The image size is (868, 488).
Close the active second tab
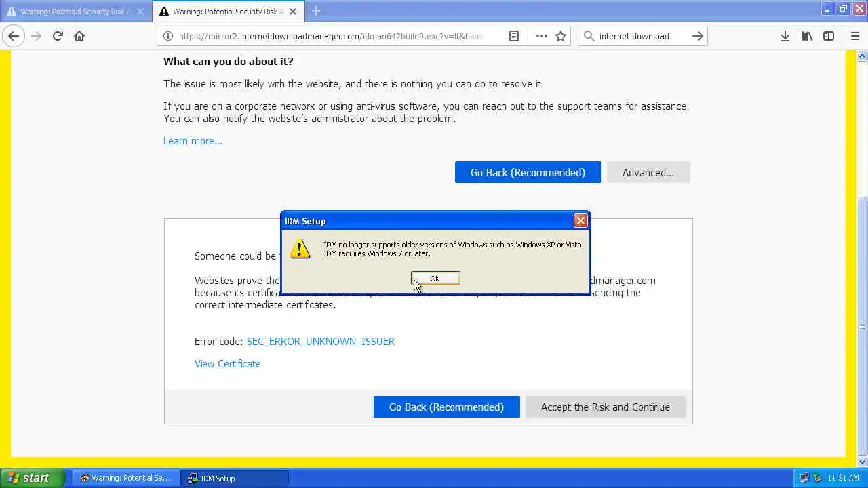(293, 12)
